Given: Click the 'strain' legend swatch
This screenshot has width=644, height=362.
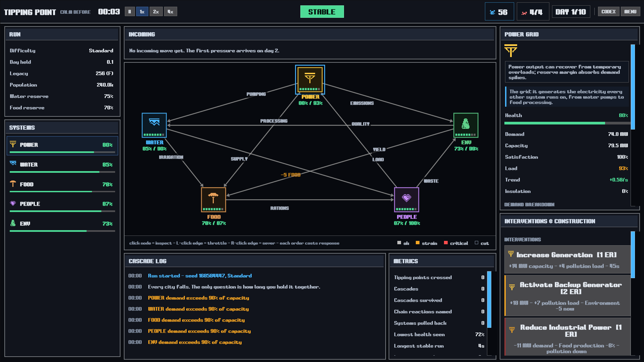Looking at the screenshot, I should pos(417,243).
